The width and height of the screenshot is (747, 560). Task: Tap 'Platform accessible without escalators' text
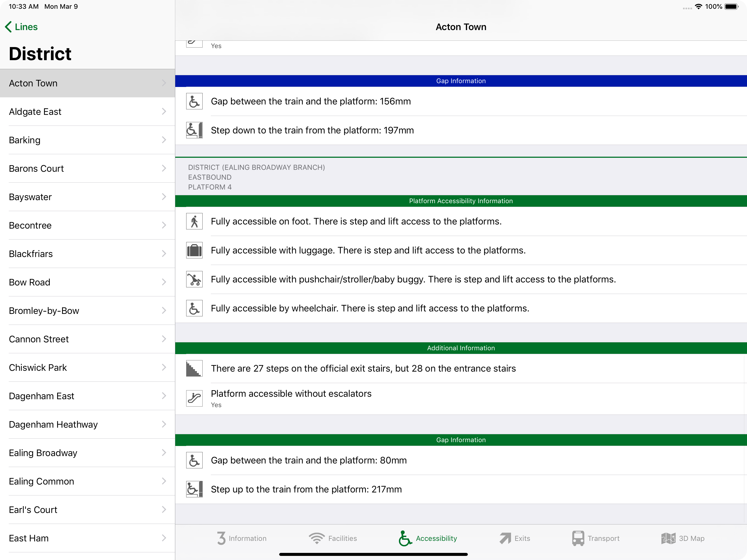[291, 393]
